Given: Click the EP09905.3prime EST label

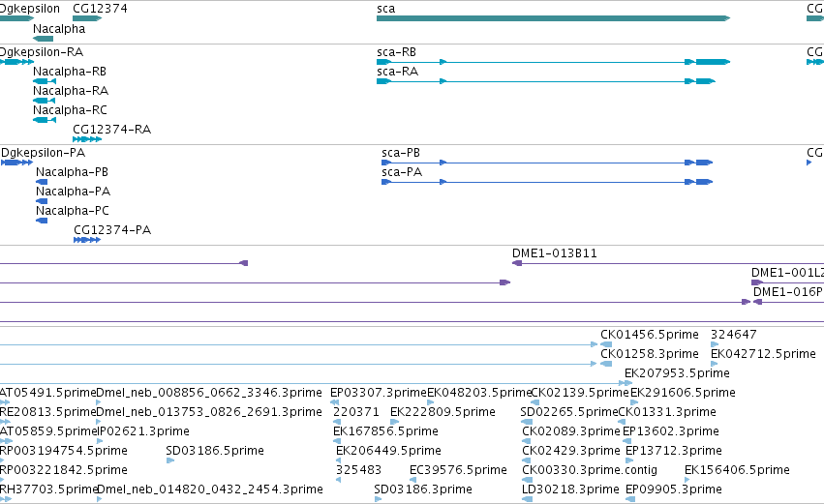Looking at the screenshot, I should tap(674, 490).
